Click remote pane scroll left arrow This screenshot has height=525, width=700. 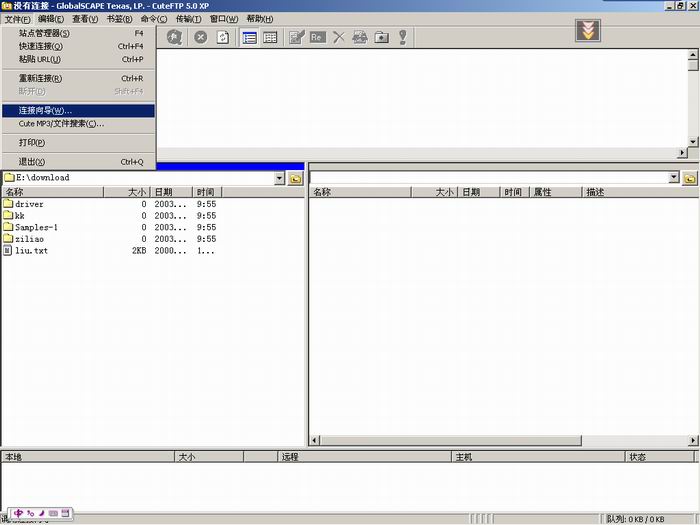coord(314,441)
